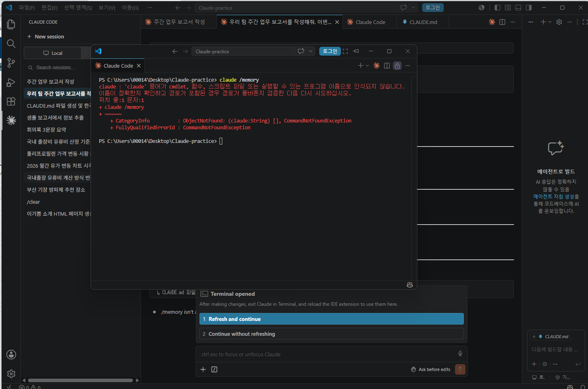This screenshot has height=389, width=588.
Task: Split the main window editor right
Action: tap(502, 22)
